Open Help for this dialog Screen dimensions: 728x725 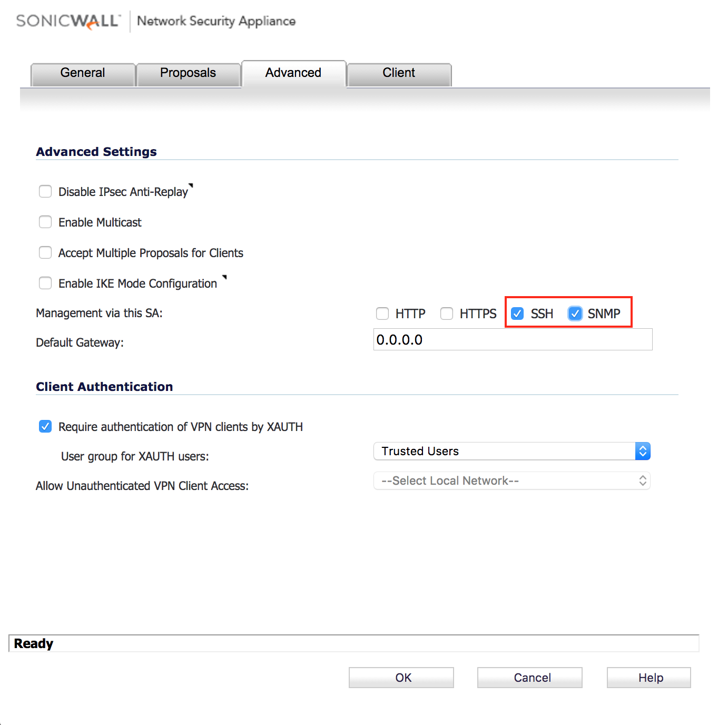(x=648, y=678)
